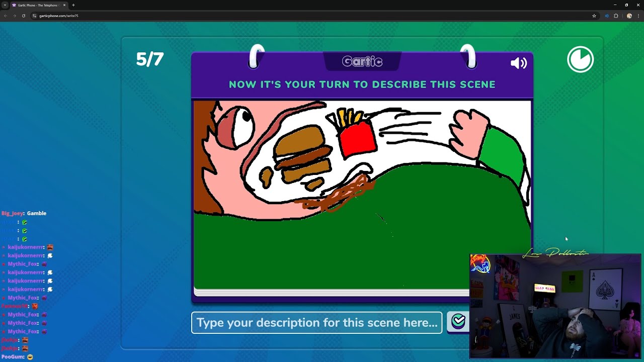644x362 pixels.
Task: Open Chrome three-dot menu
Action: (638, 16)
